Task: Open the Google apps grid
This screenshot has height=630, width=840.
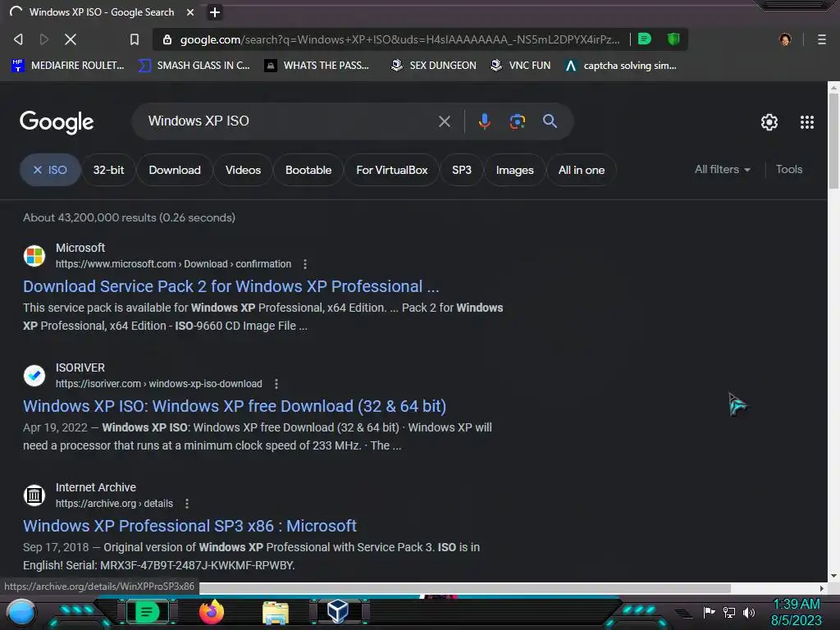Action: click(x=807, y=122)
